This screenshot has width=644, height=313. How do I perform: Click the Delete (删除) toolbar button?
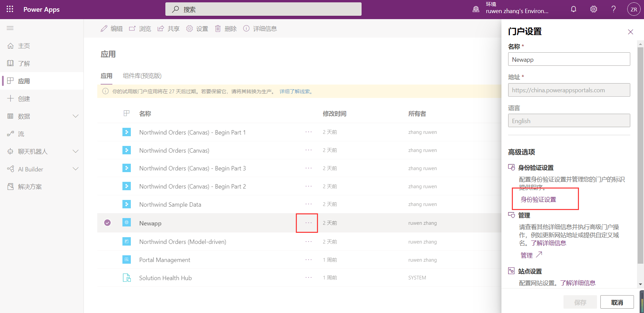tap(226, 29)
